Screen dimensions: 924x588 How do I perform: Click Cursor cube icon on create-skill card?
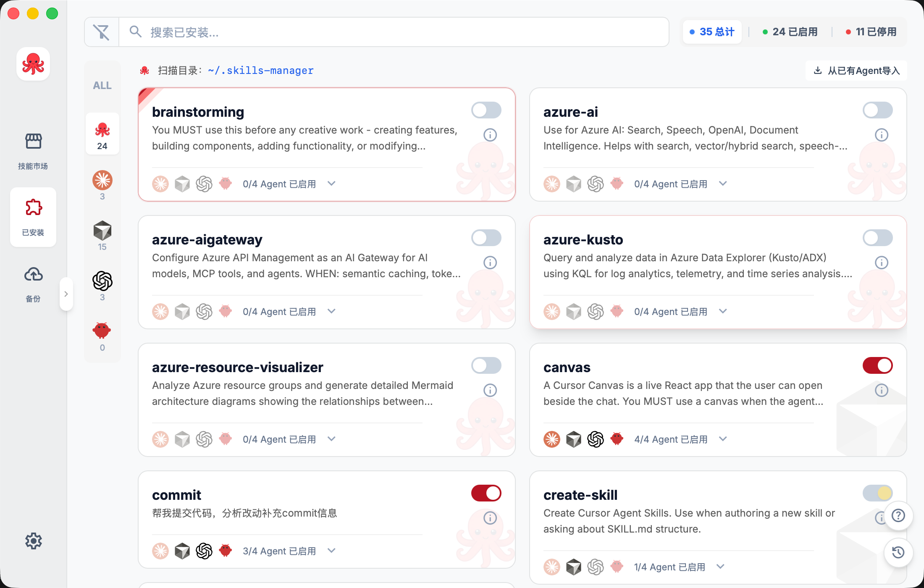574,567
